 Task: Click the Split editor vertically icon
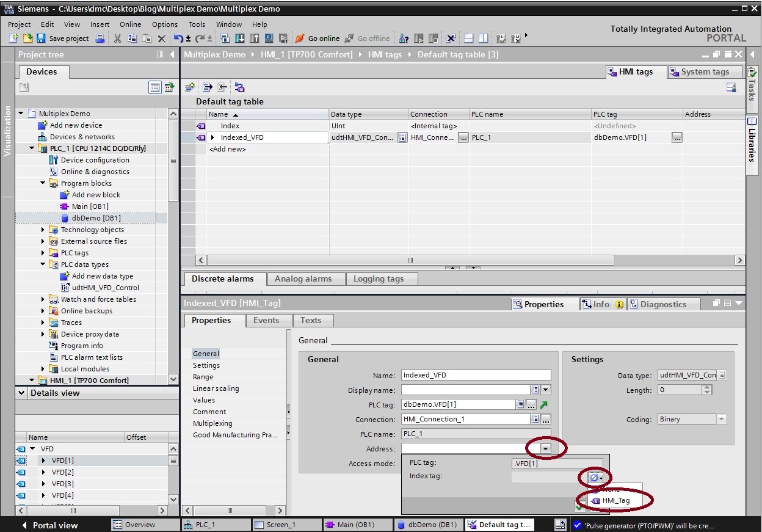(483, 38)
